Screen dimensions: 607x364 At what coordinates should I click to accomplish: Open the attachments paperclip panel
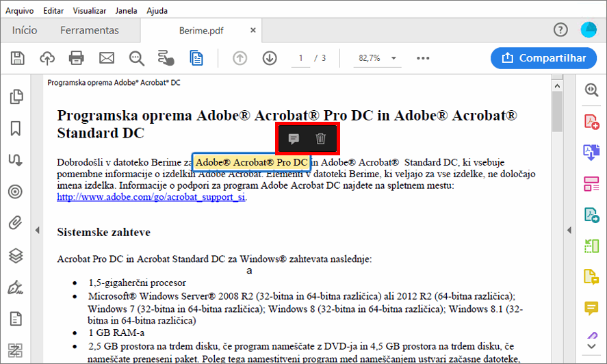(x=16, y=223)
